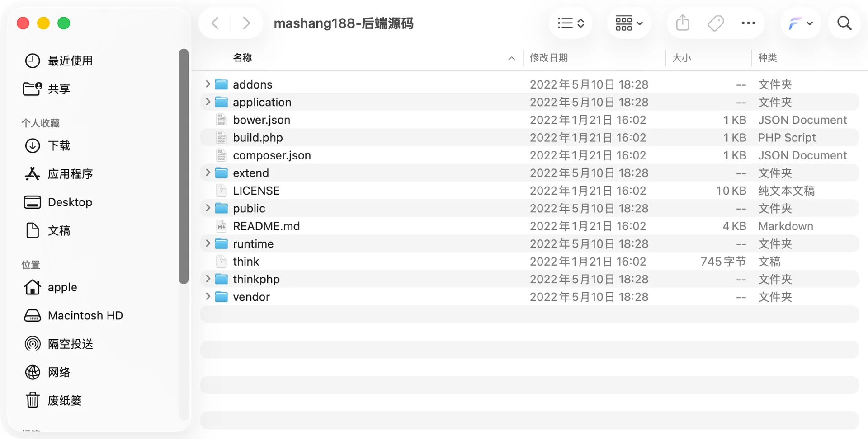Open Desktop in the sidebar
Image resolution: width=868 pixels, height=439 pixels.
pos(58,202)
